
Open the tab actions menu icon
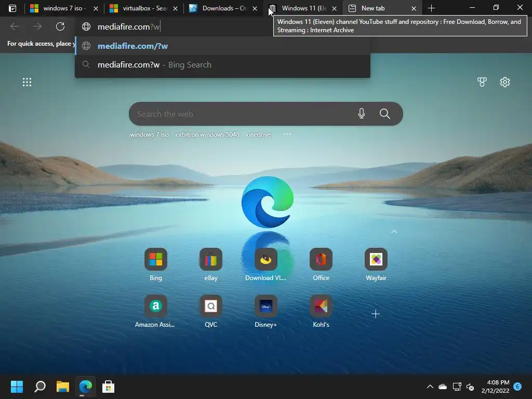12,8
